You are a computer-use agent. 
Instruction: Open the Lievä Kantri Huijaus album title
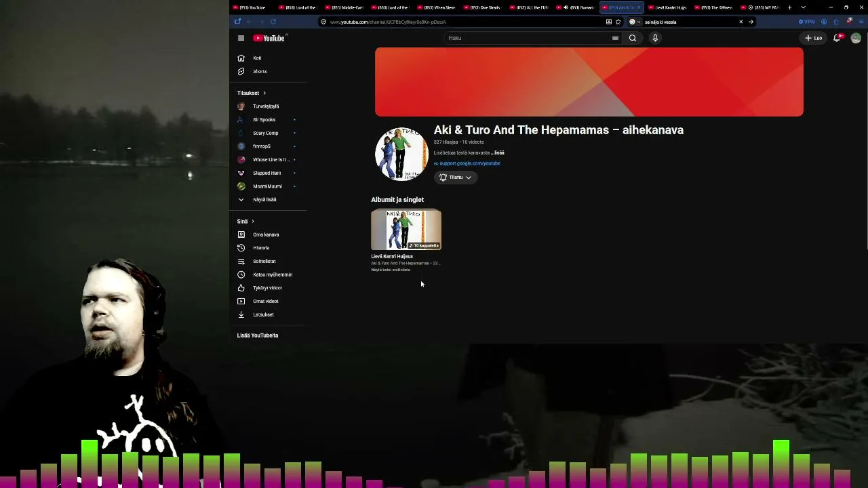[x=392, y=256]
